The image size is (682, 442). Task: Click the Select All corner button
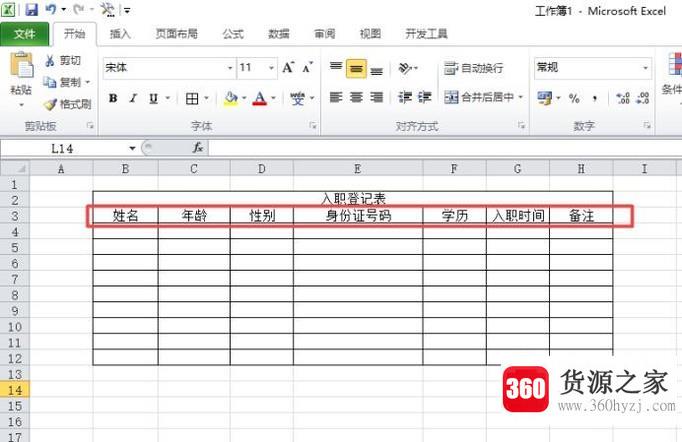(x=15, y=168)
